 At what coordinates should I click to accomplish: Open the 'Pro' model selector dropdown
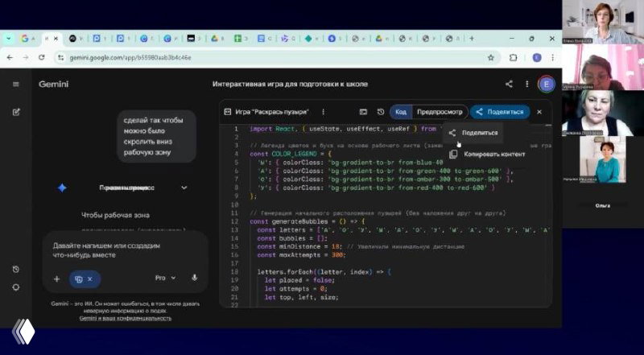pos(166,278)
